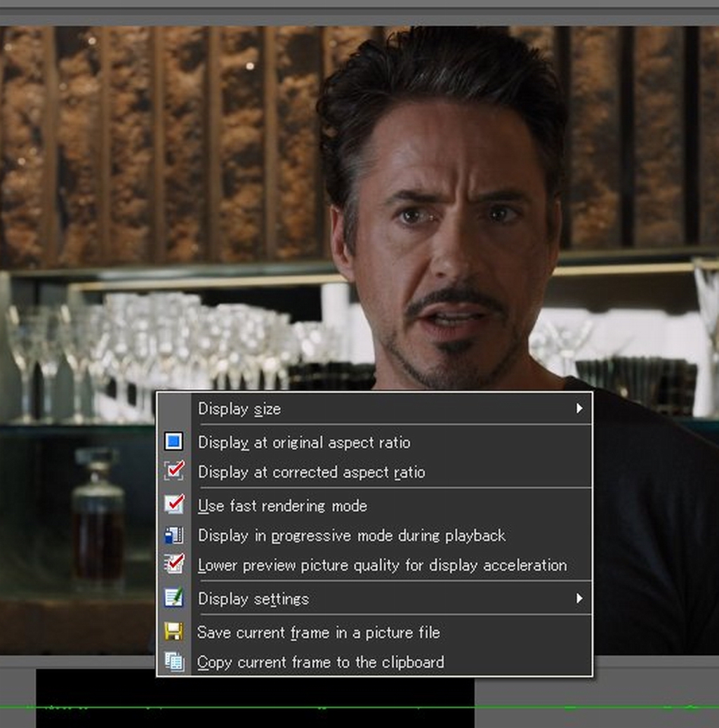Click the Display settings notepad icon
719x728 pixels.
tap(173, 597)
